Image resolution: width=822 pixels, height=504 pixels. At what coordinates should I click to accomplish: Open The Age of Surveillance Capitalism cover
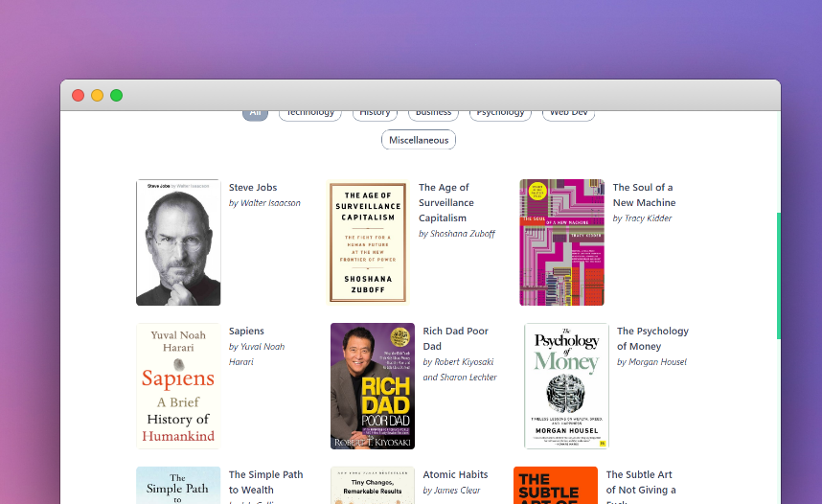tap(368, 242)
